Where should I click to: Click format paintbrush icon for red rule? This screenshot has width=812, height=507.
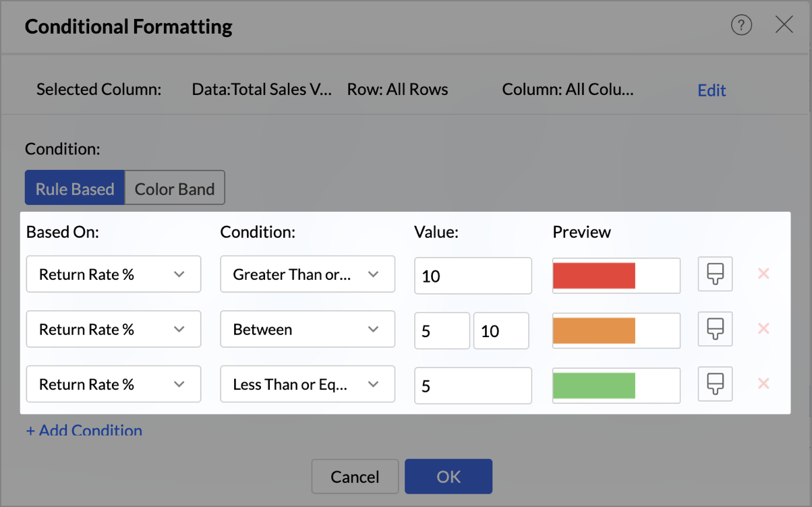click(x=715, y=274)
